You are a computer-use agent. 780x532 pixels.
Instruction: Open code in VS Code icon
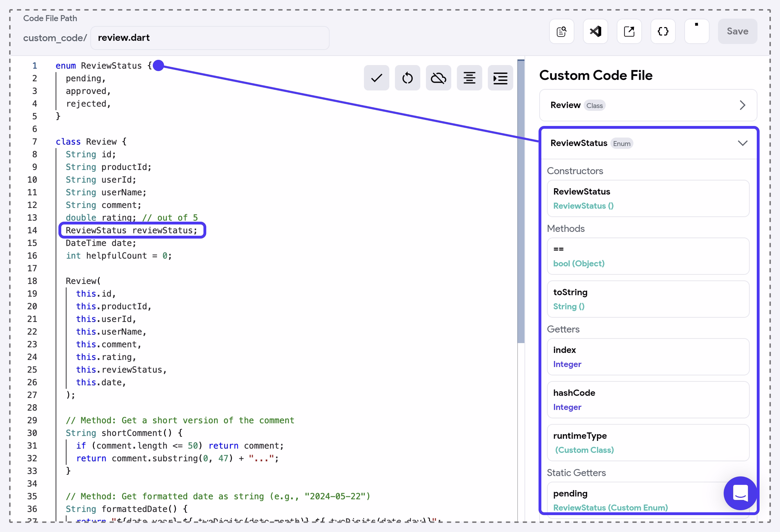coord(596,31)
